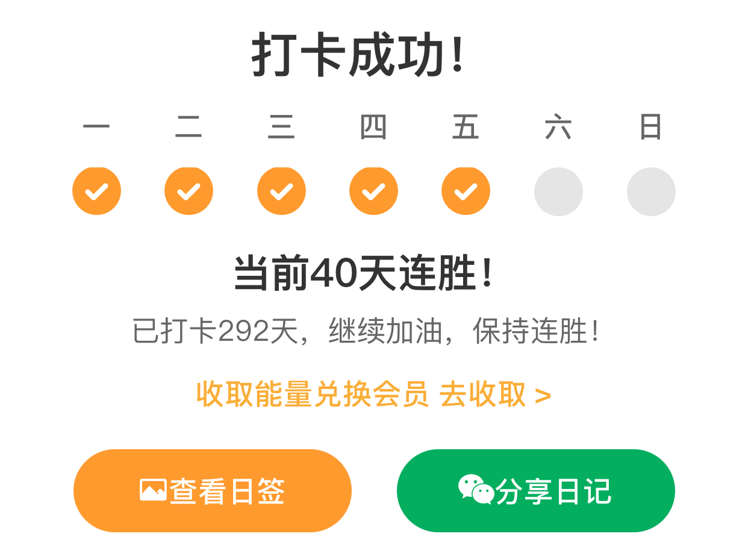Viewport: 748px width, 560px height.
Task: Tap the unchecked Sunday gray circle
Action: [651, 191]
